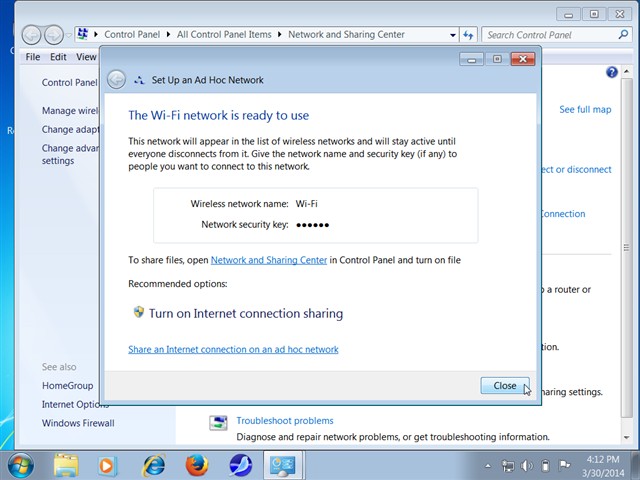Open the HomeGroup link under See also
The image size is (640, 480).
(x=67, y=386)
